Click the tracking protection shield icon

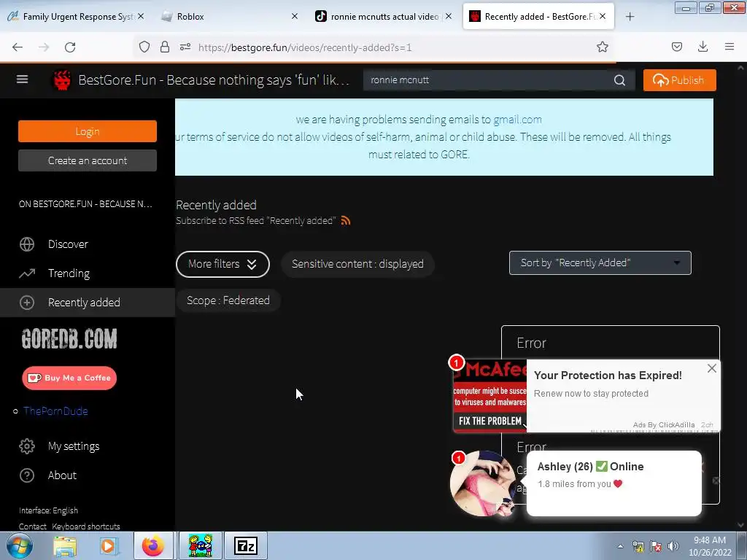point(144,47)
